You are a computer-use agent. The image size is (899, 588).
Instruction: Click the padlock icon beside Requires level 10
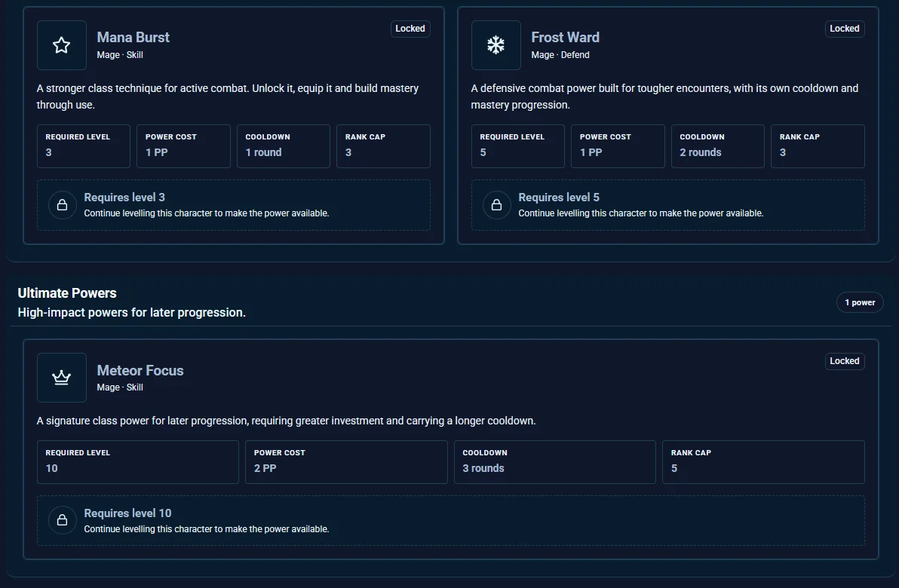[x=63, y=520]
